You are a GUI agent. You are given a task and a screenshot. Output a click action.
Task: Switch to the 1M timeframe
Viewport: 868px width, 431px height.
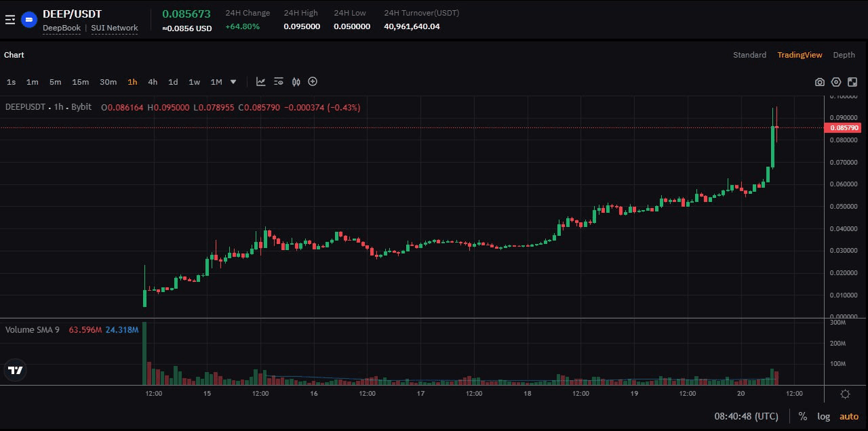[x=216, y=82]
